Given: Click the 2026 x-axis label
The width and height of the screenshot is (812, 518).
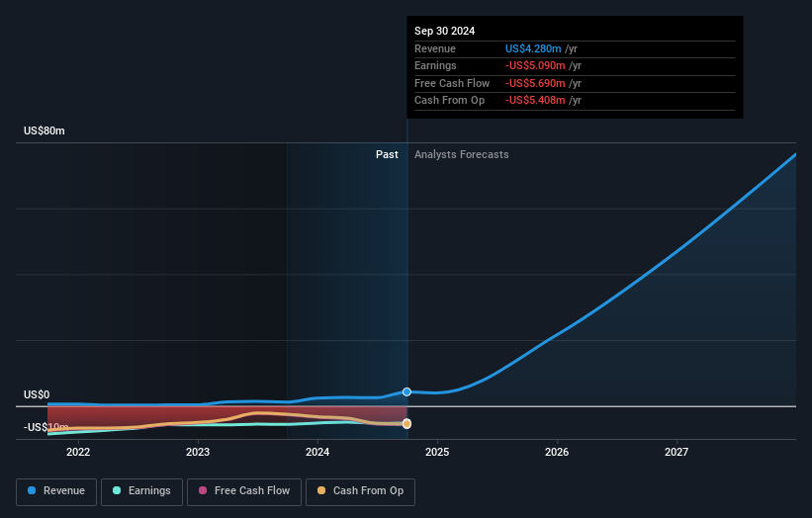Looking at the screenshot, I should [x=557, y=452].
